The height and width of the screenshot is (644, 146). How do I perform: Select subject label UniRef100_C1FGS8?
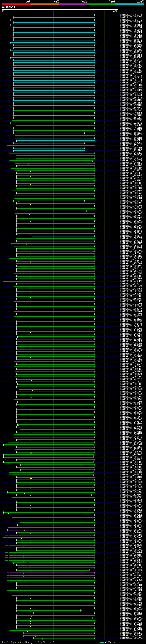pos(131,120)
